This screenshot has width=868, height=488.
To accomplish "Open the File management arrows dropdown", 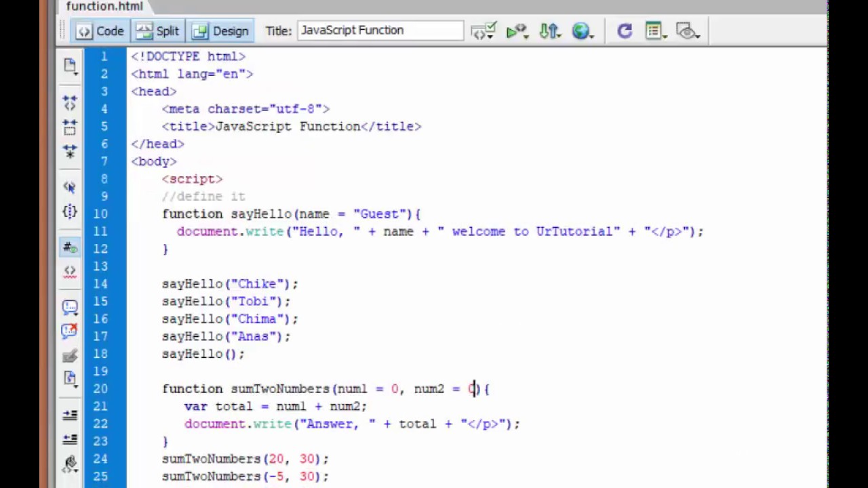I will point(549,31).
